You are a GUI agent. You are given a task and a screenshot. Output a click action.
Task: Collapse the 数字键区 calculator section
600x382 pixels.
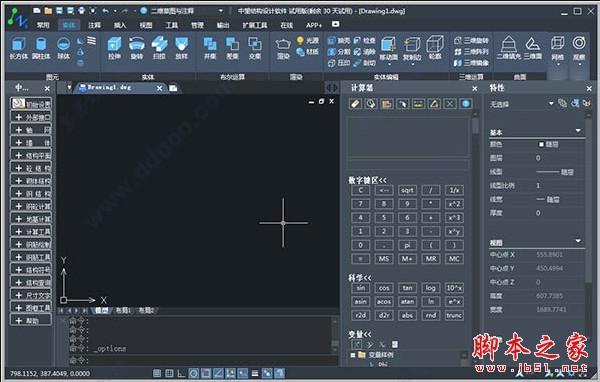click(x=367, y=180)
